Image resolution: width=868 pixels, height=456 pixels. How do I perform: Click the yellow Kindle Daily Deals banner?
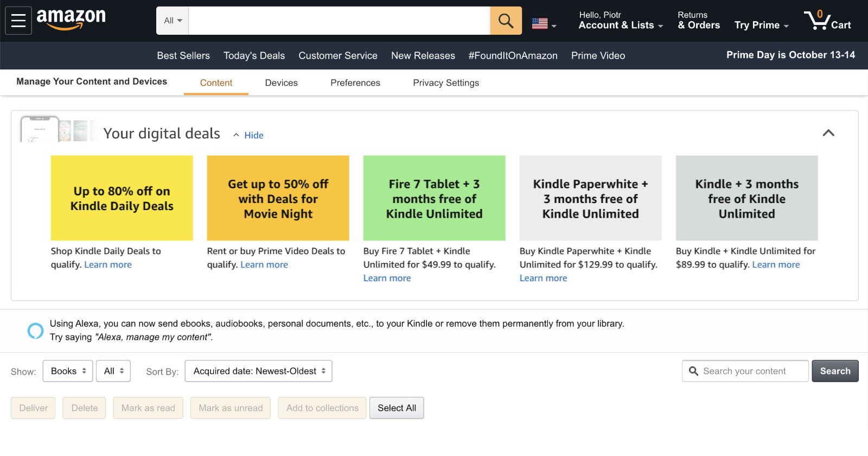pyautogui.click(x=121, y=198)
